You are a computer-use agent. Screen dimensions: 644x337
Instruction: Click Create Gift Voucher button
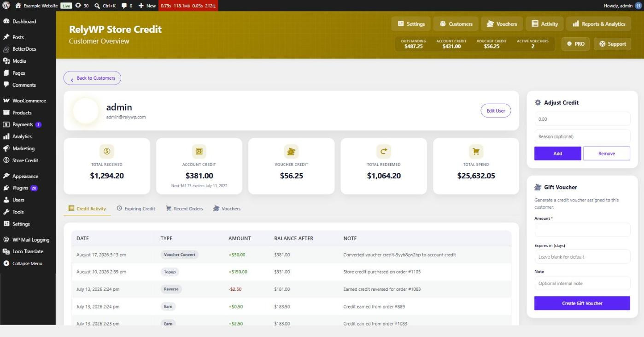coord(582,303)
